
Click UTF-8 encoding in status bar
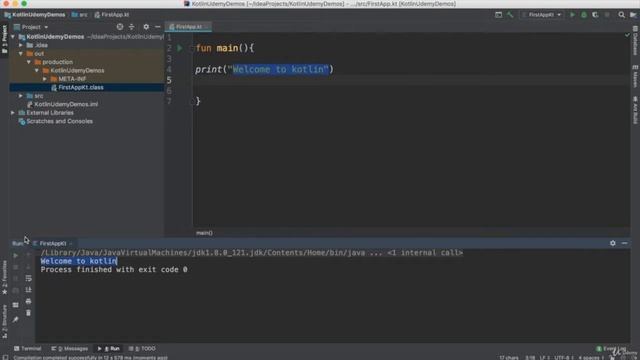tap(565, 358)
